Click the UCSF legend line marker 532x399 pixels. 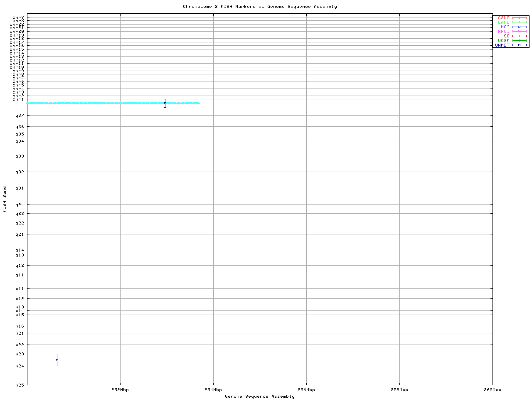click(519, 41)
